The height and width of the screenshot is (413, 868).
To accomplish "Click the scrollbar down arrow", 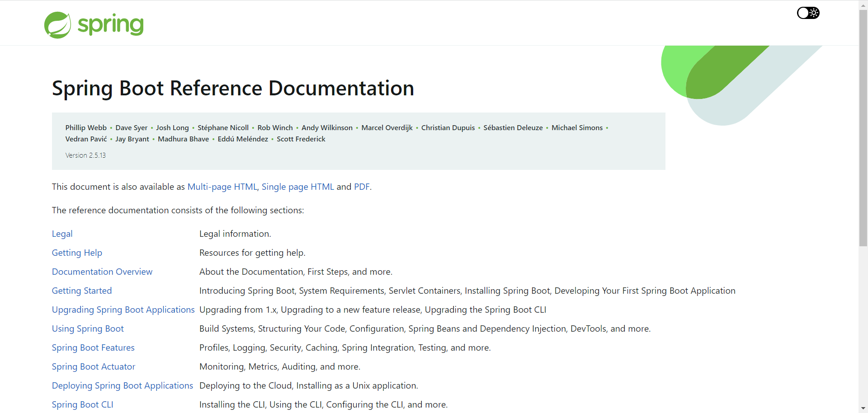I will 863,408.
